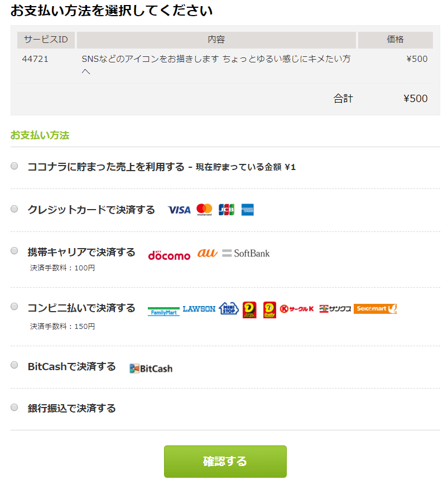Select the mobile carrier billing radio button
Viewport: 448px width, 485px height.
(x=15, y=251)
